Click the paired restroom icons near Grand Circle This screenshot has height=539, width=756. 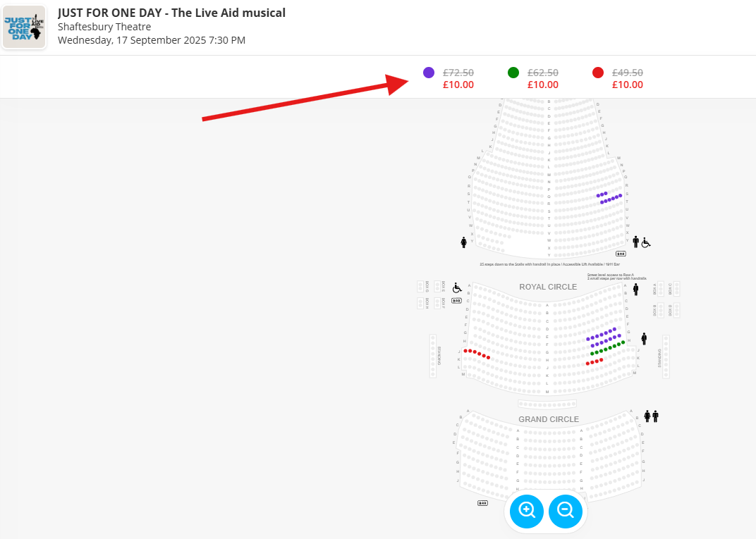[x=652, y=416]
